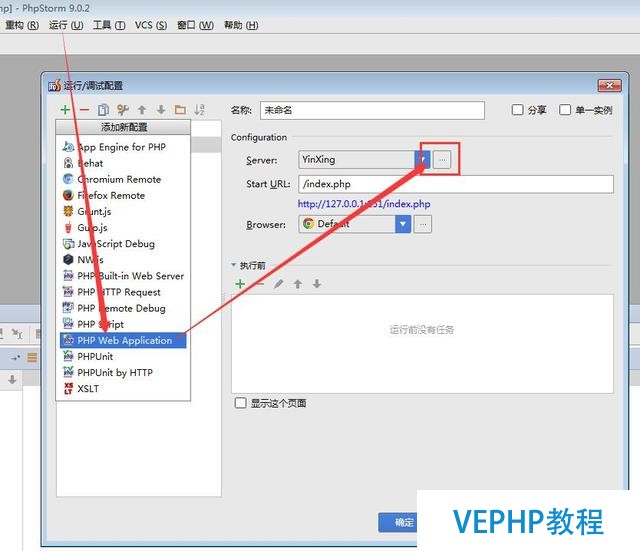The height and width of the screenshot is (551, 640).
Task: Focus the 名称 name field
Action: pyautogui.click(x=372, y=110)
